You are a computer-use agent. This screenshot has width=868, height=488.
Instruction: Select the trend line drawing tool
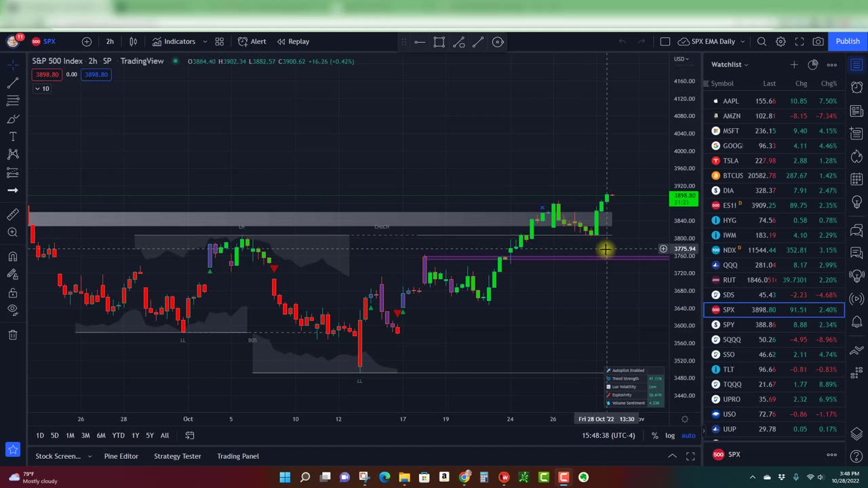click(12, 83)
